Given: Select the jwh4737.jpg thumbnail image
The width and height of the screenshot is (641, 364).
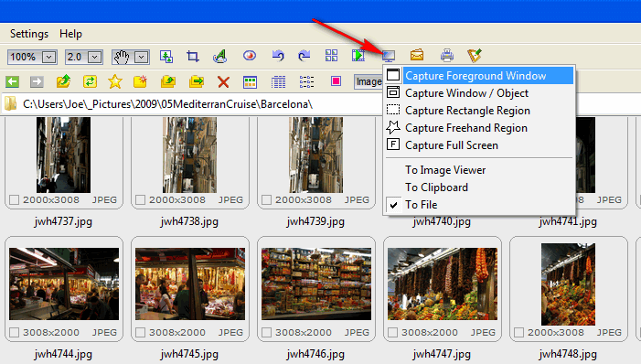Looking at the screenshot, I should pyautogui.click(x=63, y=155).
